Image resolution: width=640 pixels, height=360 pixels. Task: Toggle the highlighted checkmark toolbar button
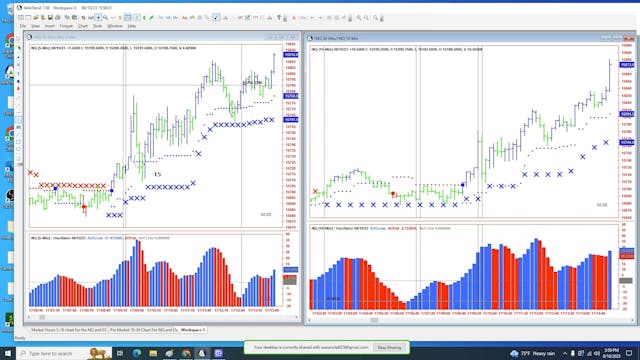coord(216,18)
